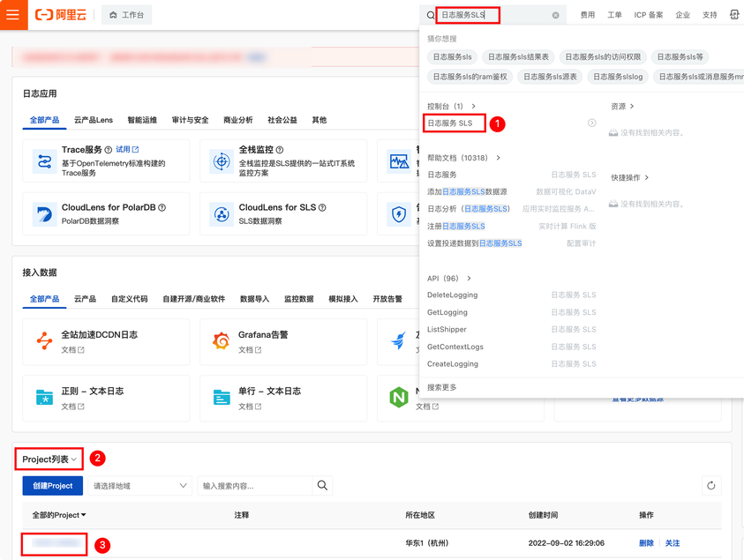The height and width of the screenshot is (560, 744).
Task: Select 监控数据 tab
Action: coord(299,299)
